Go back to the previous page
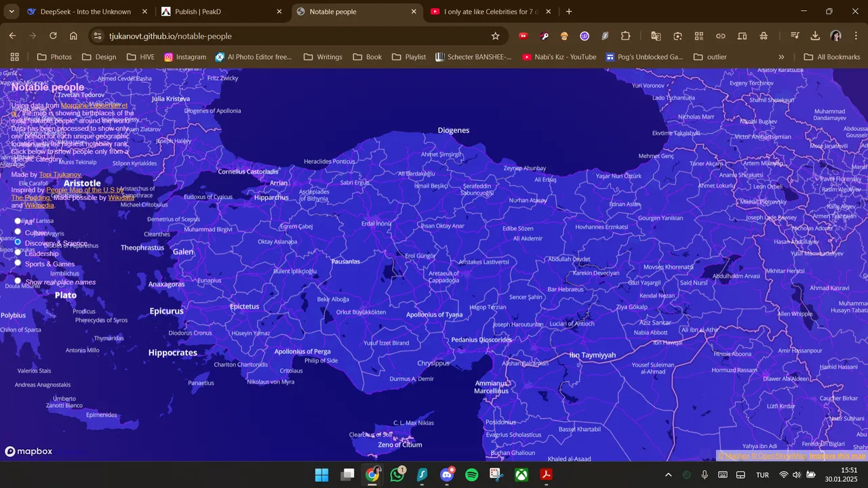The height and width of the screenshot is (488, 868). [x=12, y=36]
